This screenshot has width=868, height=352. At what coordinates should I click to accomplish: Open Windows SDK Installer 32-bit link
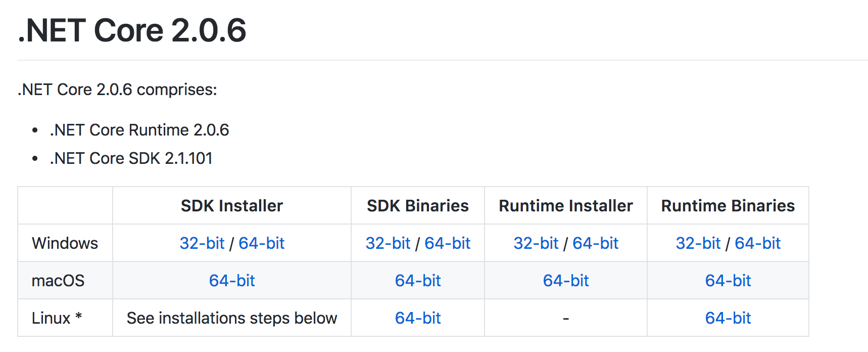tap(202, 243)
